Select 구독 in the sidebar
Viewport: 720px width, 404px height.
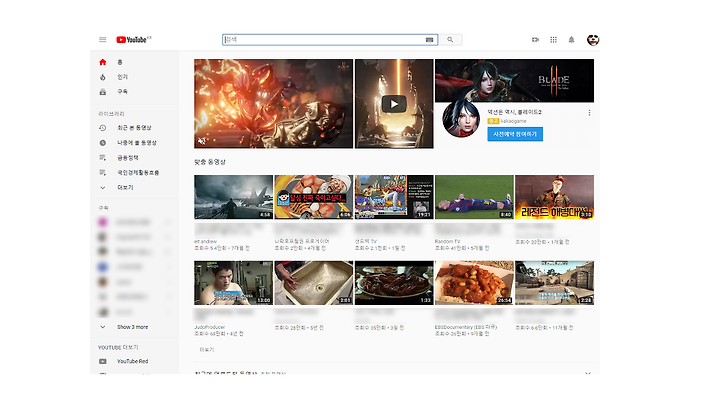tap(123, 92)
